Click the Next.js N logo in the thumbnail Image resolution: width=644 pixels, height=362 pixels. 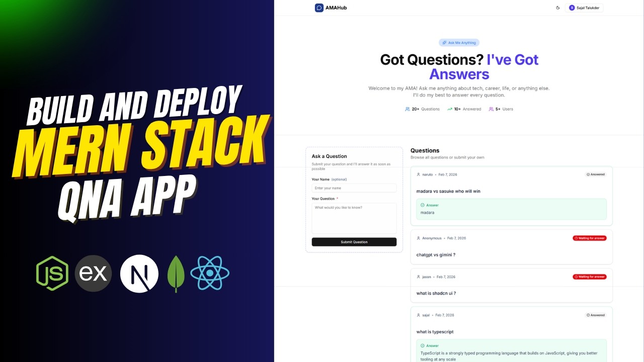[139, 274]
